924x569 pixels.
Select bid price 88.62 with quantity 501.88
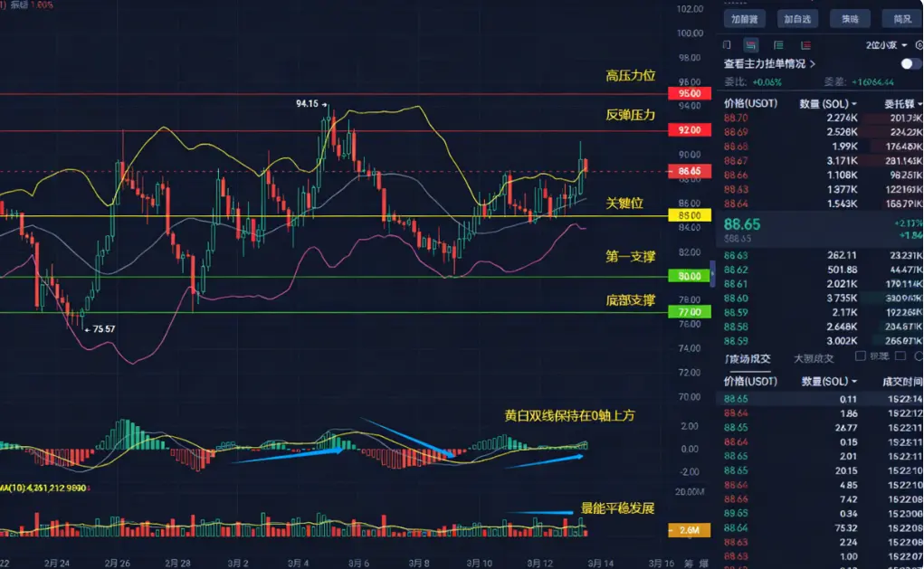coord(736,270)
